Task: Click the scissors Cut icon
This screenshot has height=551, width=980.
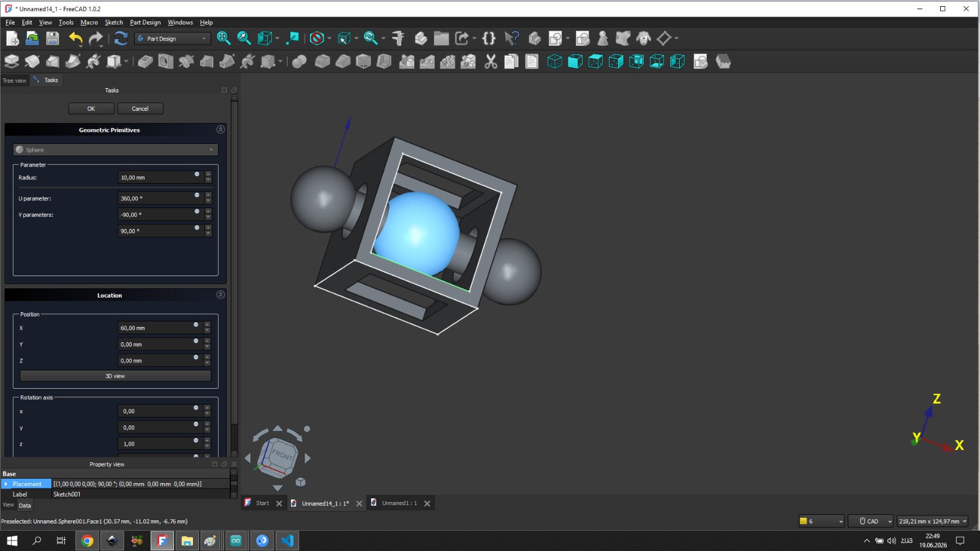Action: point(491,61)
